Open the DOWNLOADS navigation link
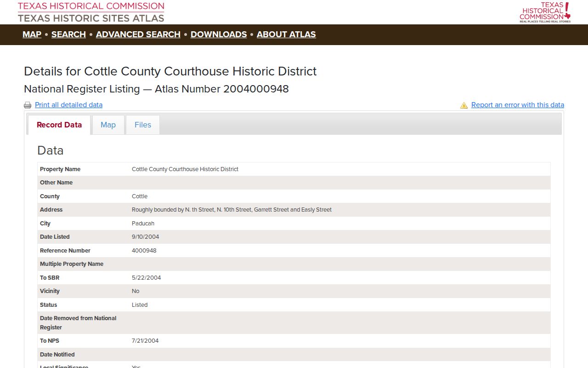This screenshot has width=588, height=368. click(x=219, y=34)
